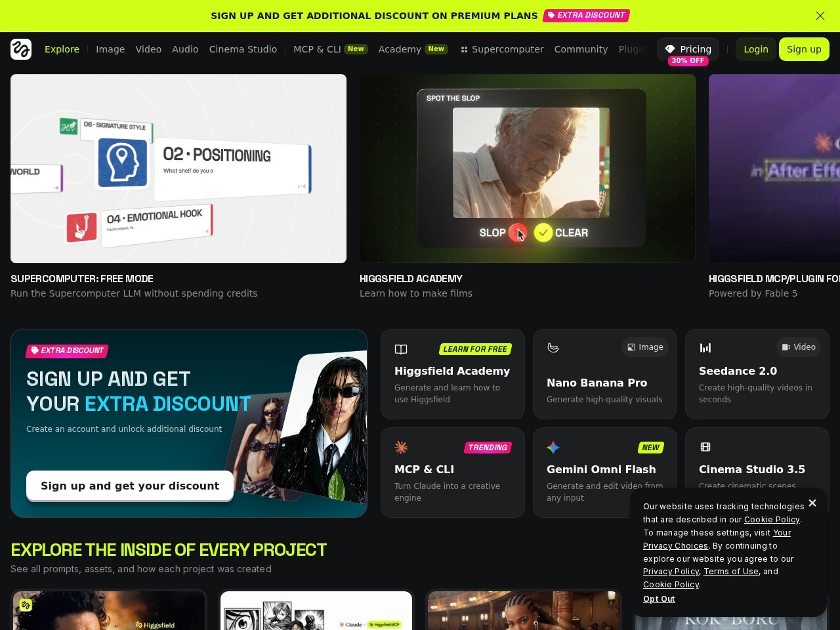
Task: Click the HIGGSFIELD ACADEMY carousel title
Action: pos(411,279)
